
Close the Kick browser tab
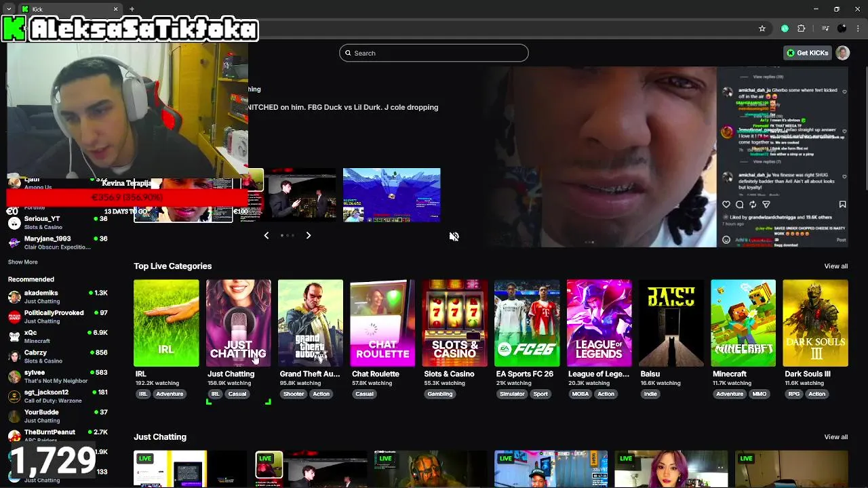pos(115,9)
